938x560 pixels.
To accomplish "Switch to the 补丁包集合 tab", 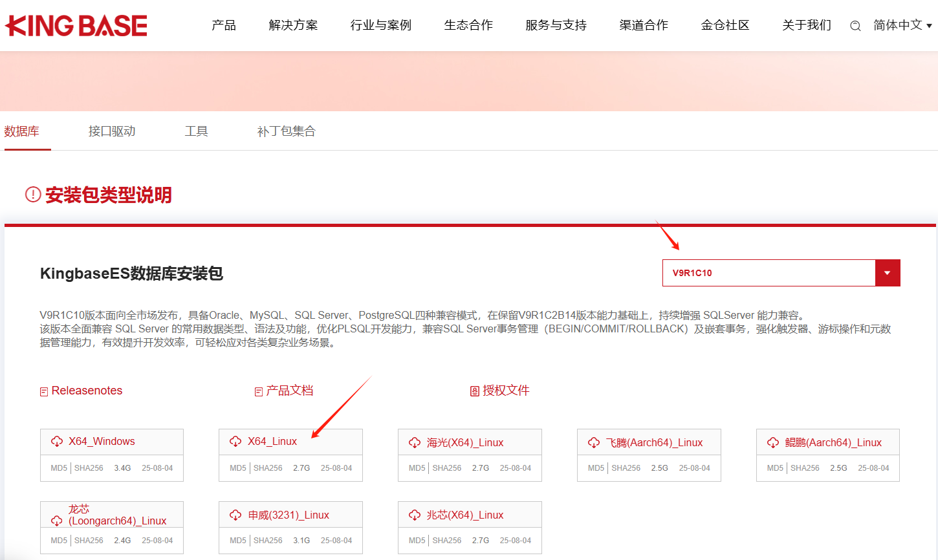I will [286, 131].
